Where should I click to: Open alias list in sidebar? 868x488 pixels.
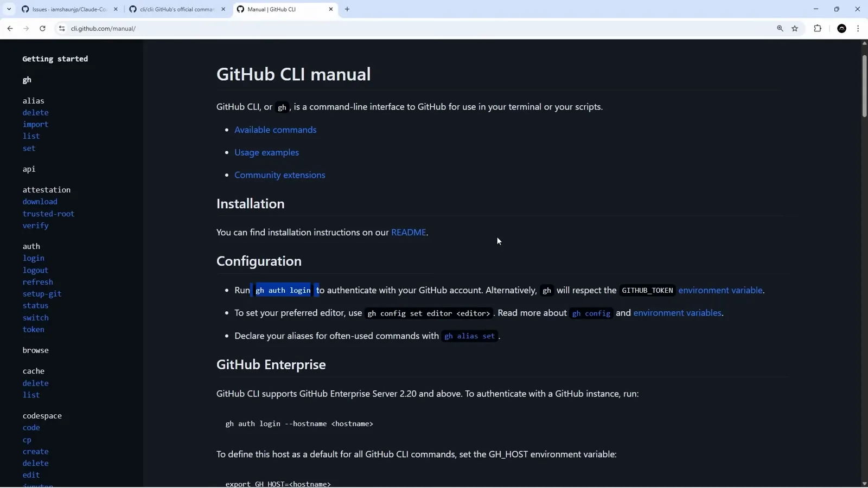pos(31,136)
